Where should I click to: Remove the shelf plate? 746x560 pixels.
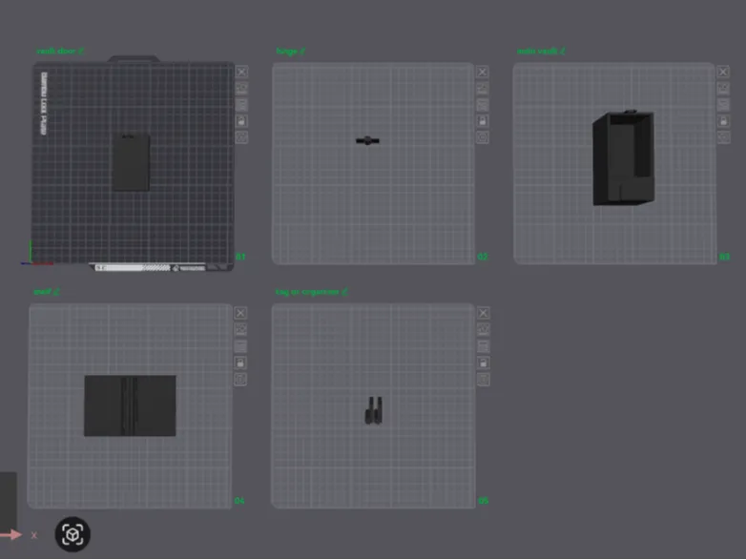[x=240, y=313]
